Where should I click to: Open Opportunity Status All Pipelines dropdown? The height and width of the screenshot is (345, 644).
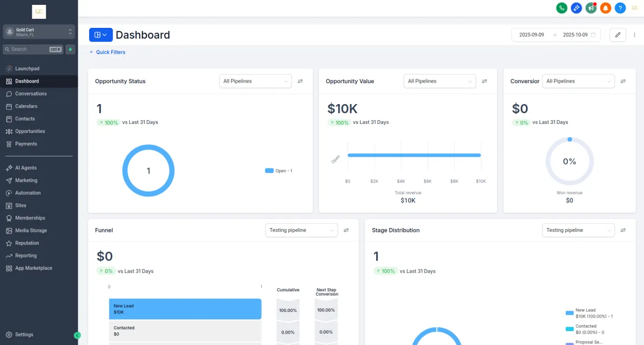255,81
